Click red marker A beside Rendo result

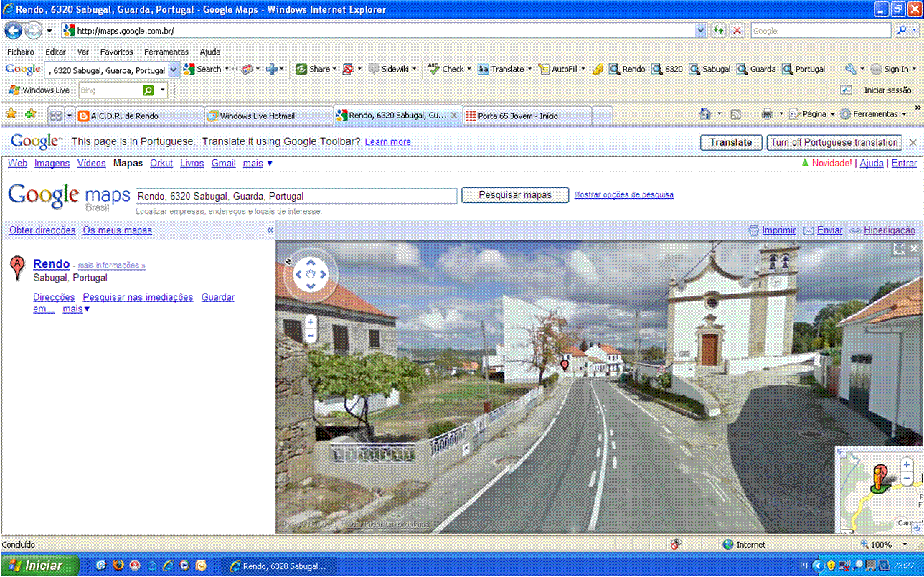[18, 268]
